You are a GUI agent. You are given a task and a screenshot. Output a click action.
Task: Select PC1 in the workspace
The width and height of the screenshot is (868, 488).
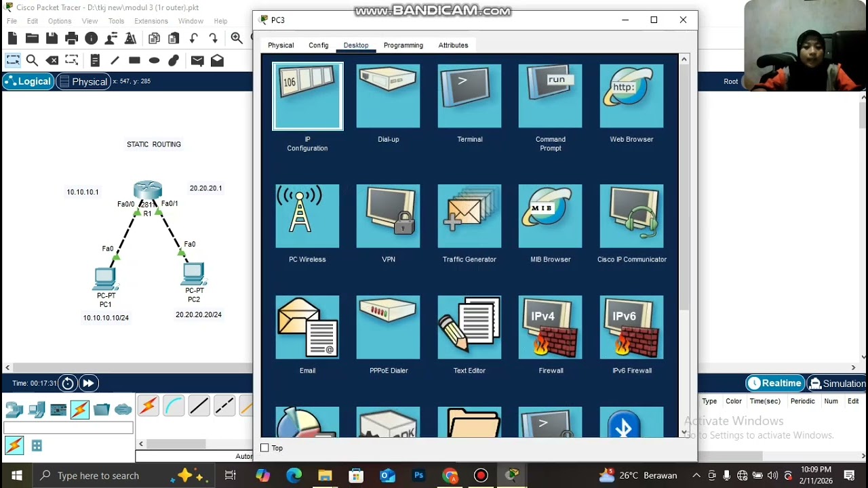click(x=105, y=279)
